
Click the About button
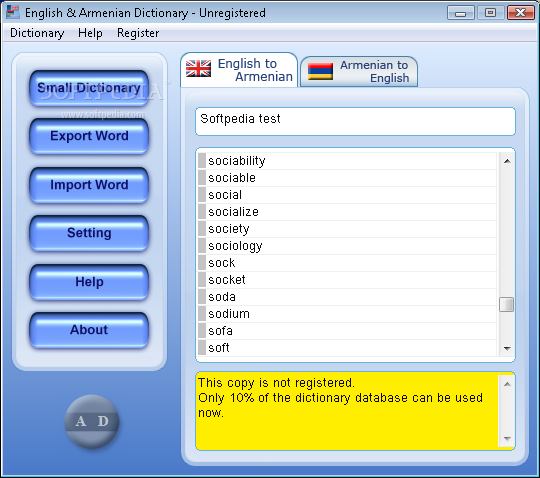(89, 330)
